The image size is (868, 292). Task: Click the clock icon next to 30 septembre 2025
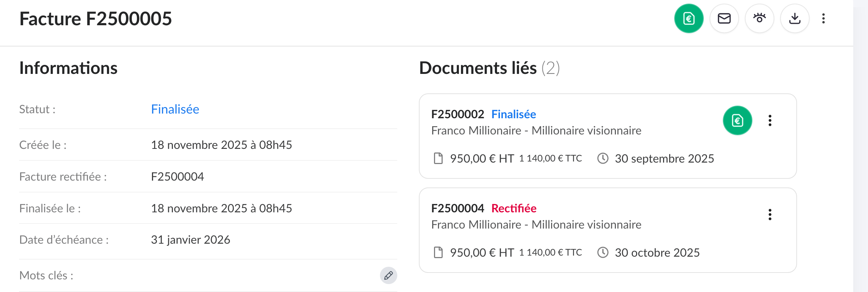click(x=603, y=158)
